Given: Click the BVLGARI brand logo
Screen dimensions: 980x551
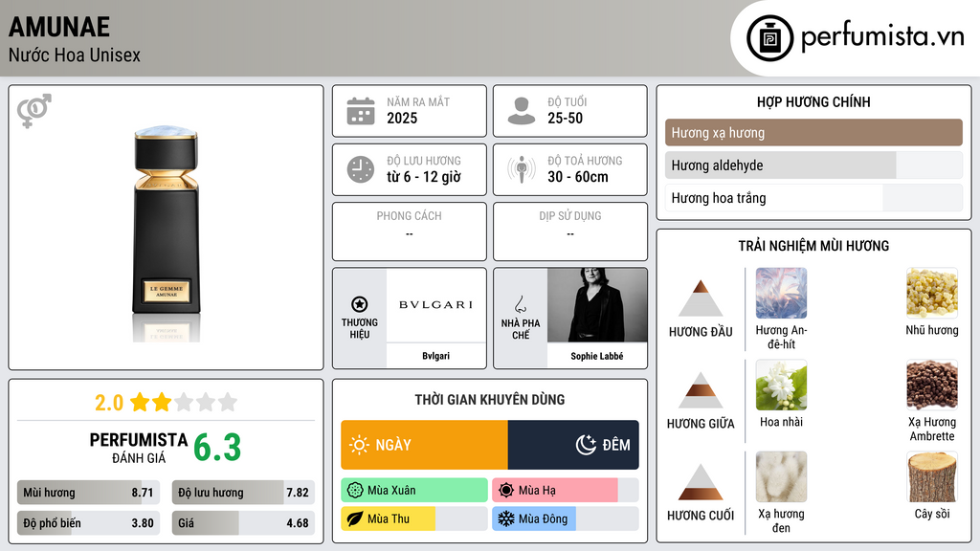Looking at the screenshot, I should pyautogui.click(x=435, y=305).
